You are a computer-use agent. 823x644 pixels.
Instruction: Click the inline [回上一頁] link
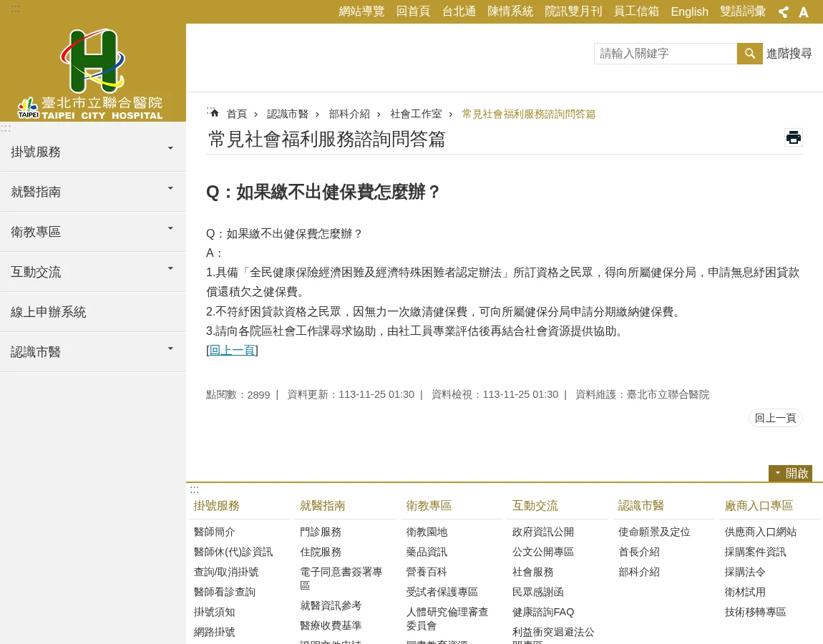pyautogui.click(x=232, y=350)
